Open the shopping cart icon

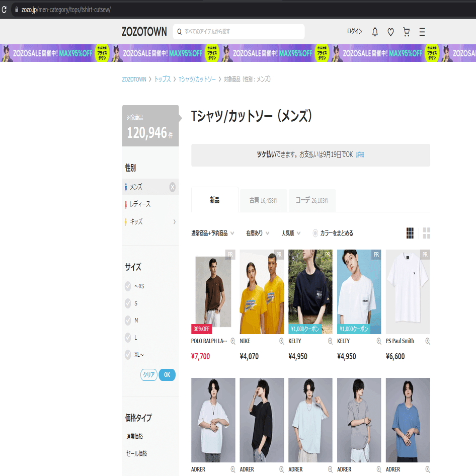tap(406, 32)
